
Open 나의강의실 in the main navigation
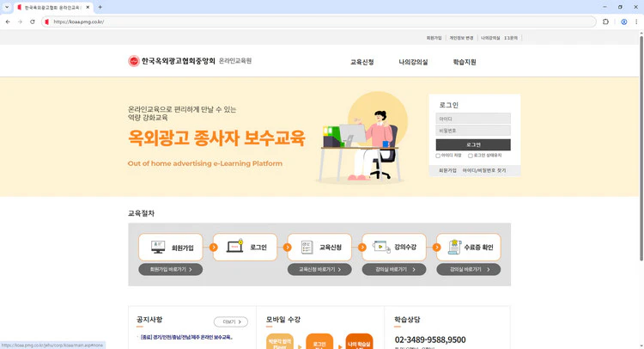pyautogui.click(x=413, y=62)
